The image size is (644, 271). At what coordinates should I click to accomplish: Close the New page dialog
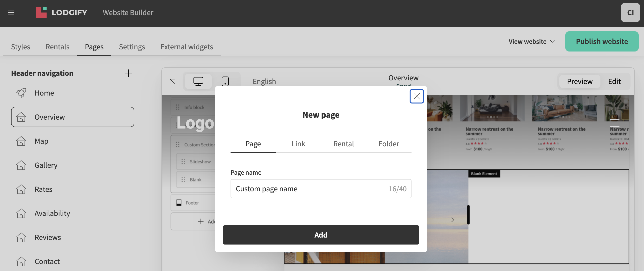point(417,96)
